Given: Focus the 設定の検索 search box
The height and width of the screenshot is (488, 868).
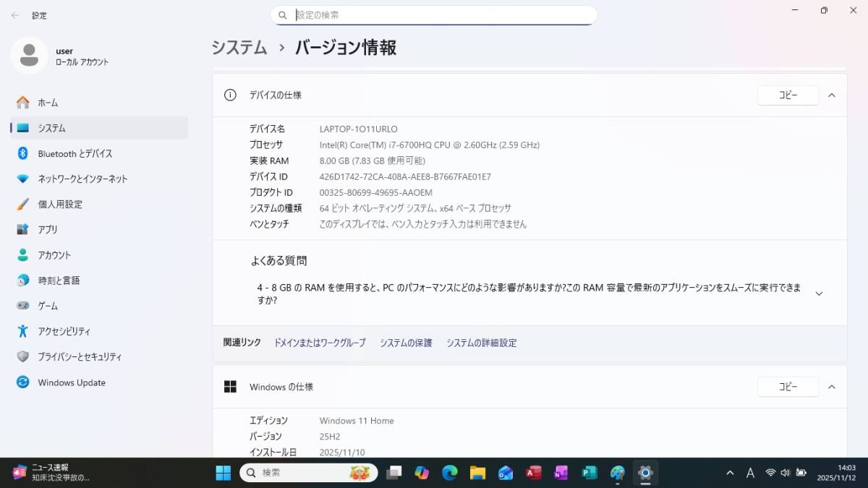Looking at the screenshot, I should coord(434,15).
